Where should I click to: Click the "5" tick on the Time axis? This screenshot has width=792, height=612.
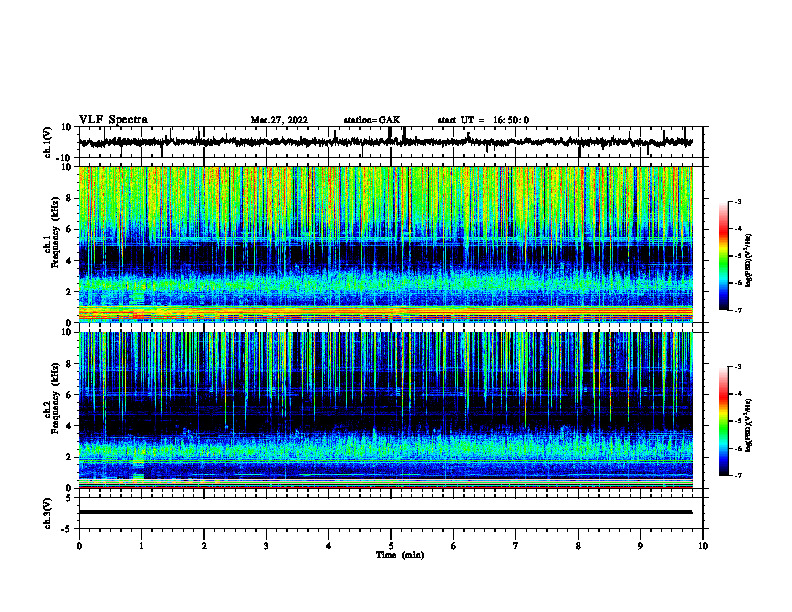(391, 546)
